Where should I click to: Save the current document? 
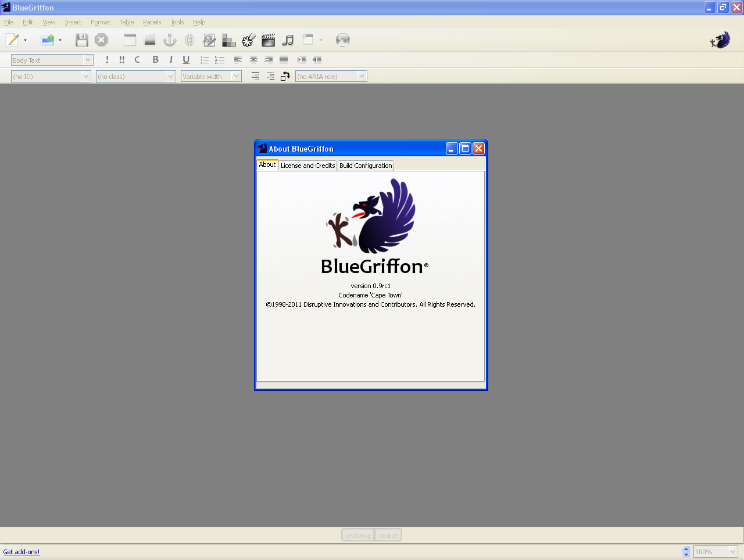click(81, 40)
